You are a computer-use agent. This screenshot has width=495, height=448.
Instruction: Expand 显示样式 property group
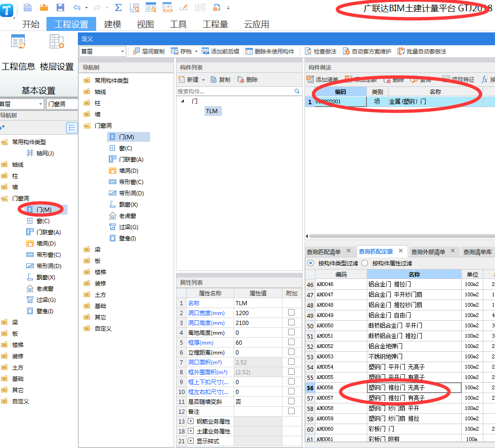pos(190,441)
